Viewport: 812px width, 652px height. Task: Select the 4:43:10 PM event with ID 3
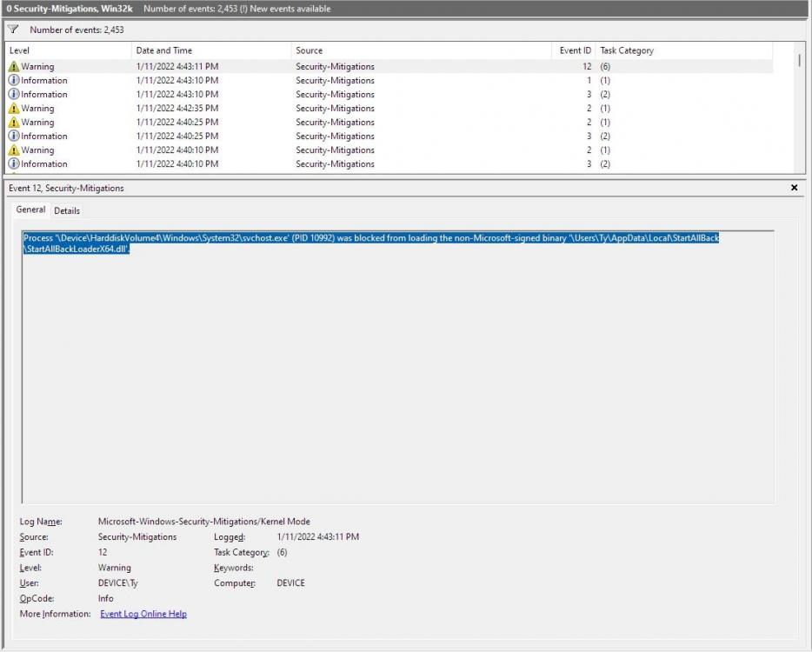tap(348, 95)
